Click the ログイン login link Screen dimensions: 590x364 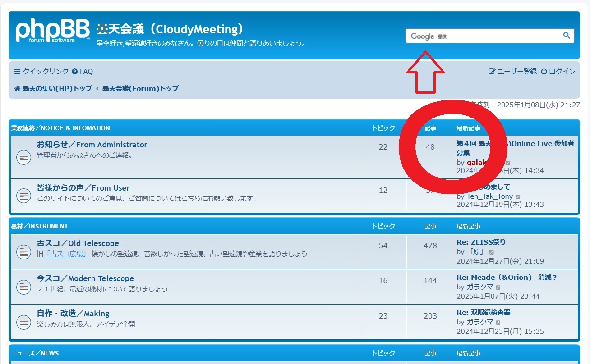click(x=558, y=71)
